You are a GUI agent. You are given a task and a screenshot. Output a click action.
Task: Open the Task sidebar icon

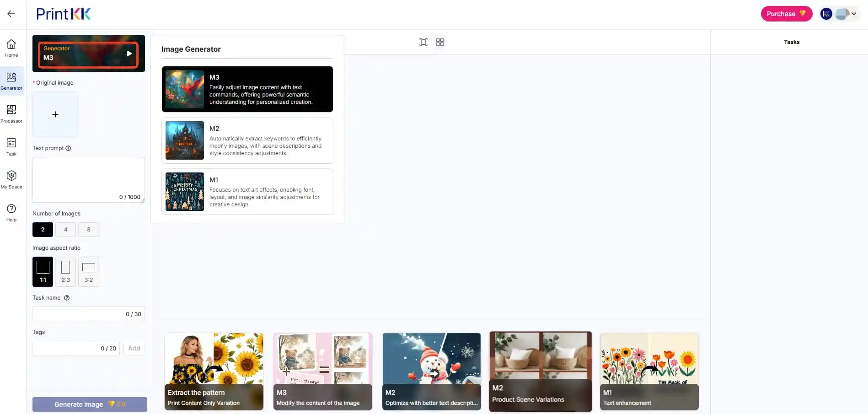(x=11, y=147)
